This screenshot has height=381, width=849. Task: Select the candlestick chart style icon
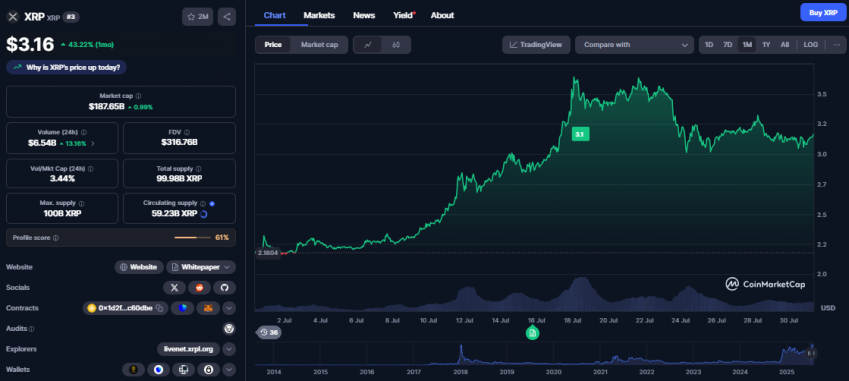coord(396,45)
